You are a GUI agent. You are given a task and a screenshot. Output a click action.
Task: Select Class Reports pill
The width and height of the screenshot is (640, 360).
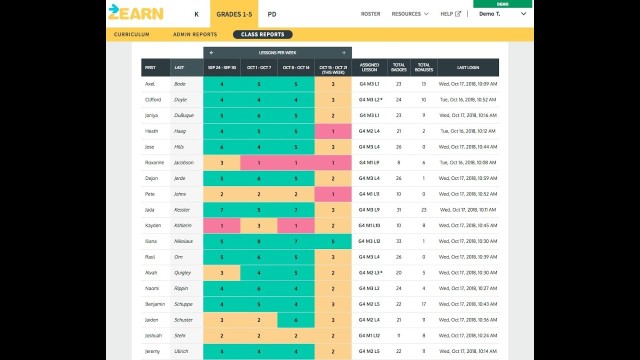pyautogui.click(x=263, y=34)
